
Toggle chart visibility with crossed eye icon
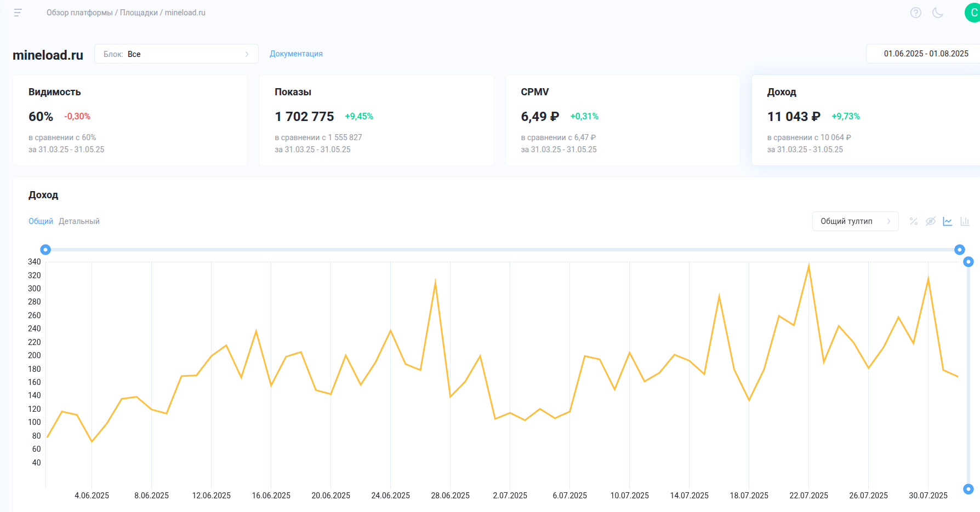coord(930,221)
